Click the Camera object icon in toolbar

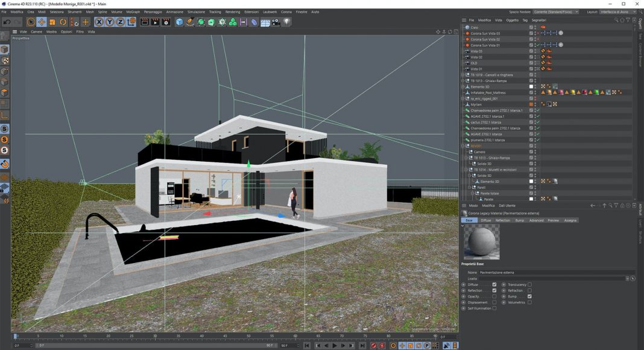276,22
